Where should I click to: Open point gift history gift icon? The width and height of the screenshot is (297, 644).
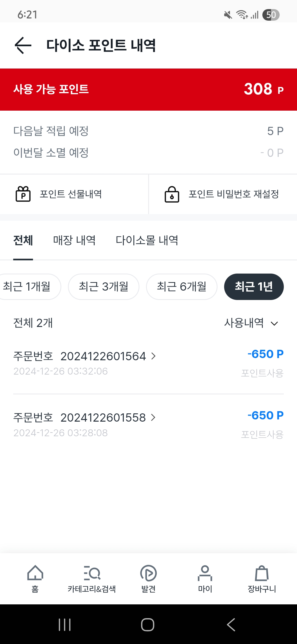point(23,194)
